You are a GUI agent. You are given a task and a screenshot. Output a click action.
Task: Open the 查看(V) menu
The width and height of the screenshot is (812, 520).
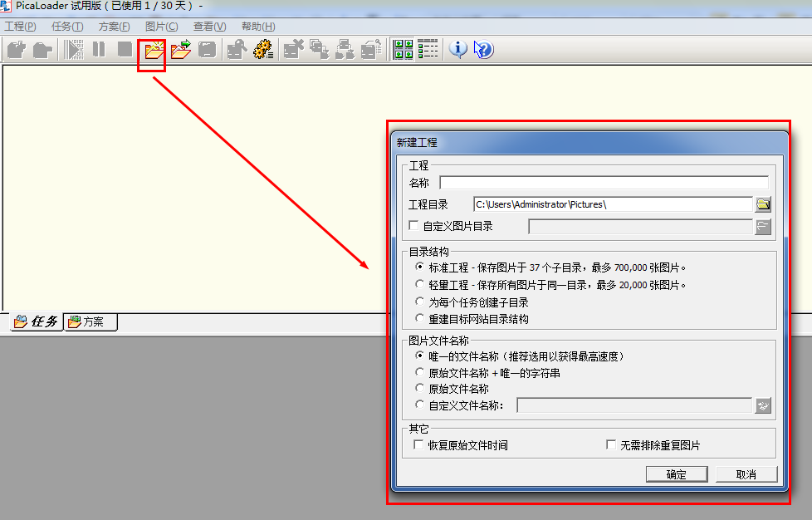click(210, 27)
